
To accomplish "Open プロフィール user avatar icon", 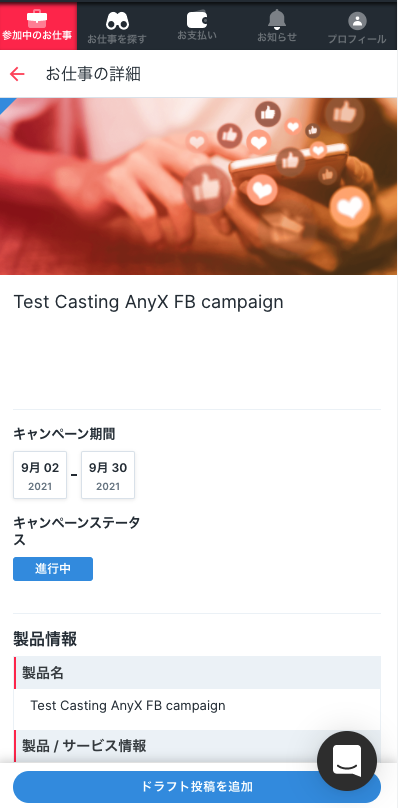I will pyautogui.click(x=357, y=21).
